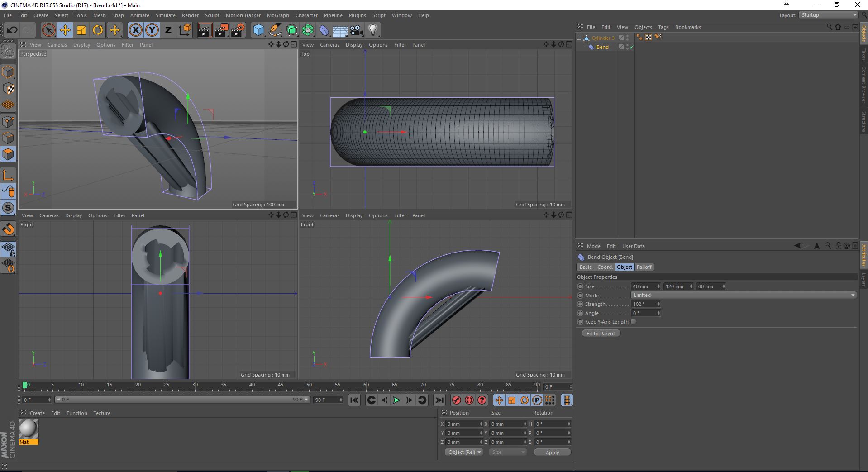
Task: Toggle the Z axis lock
Action: (x=168, y=30)
